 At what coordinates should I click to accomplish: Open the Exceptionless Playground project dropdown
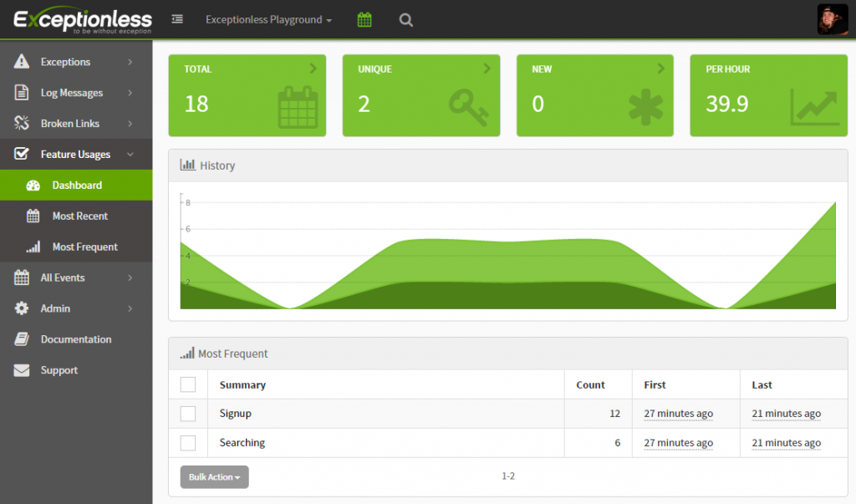tap(268, 19)
